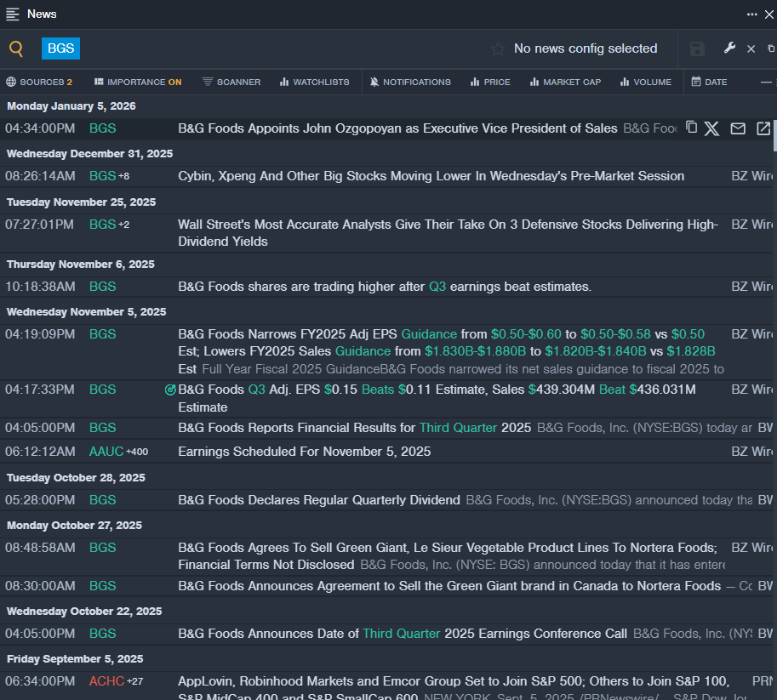Toggle the Importance ON filter
The image size is (777, 700).
pyautogui.click(x=138, y=83)
